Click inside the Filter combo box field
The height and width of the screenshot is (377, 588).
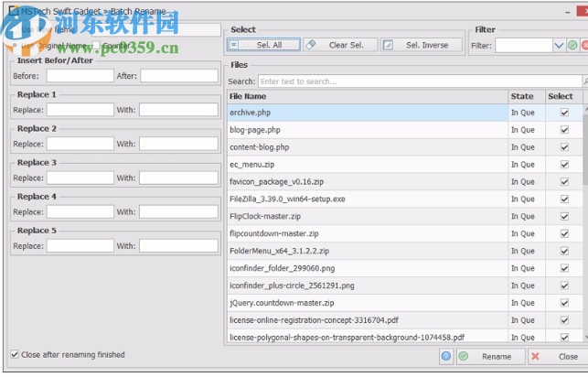click(x=524, y=46)
